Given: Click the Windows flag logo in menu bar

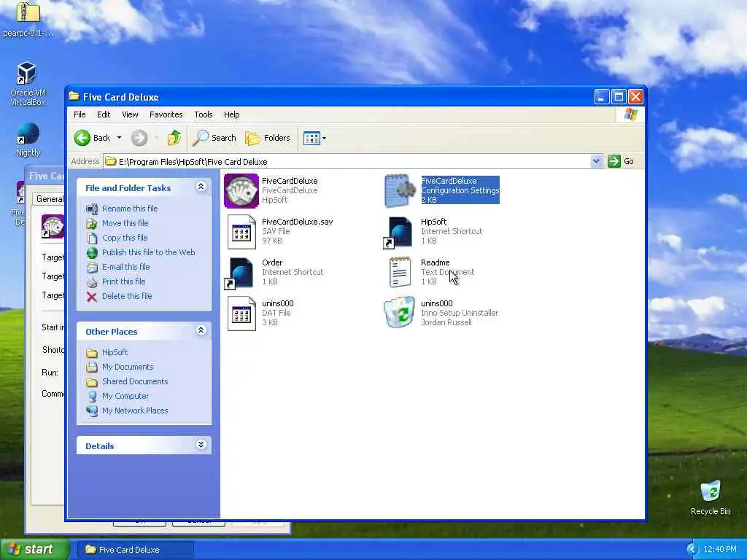Looking at the screenshot, I should (x=630, y=114).
